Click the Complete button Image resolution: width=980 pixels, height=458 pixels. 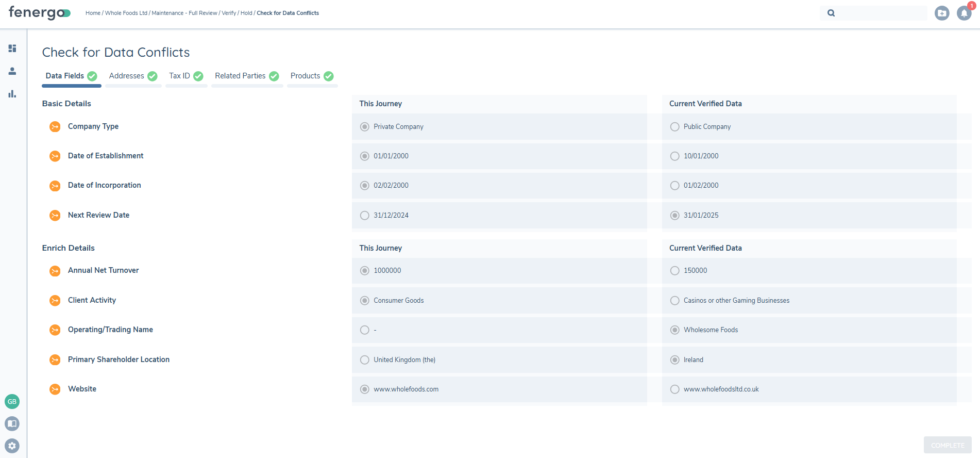tap(947, 445)
